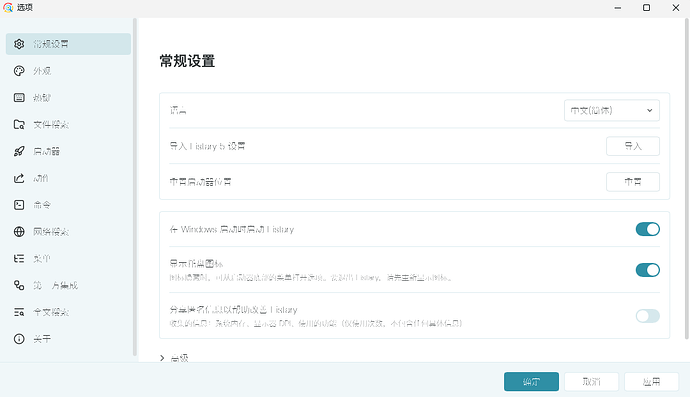This screenshot has height=397, width=690.
Task: Click the main settings panel scrollbar
Action: tap(686, 179)
